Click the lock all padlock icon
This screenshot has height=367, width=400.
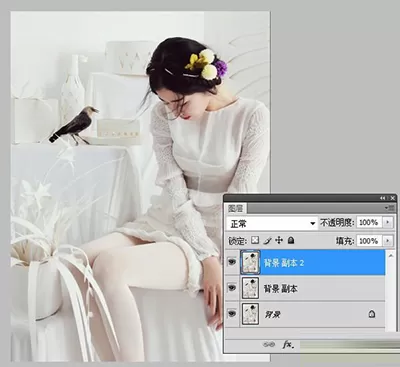[291, 240]
